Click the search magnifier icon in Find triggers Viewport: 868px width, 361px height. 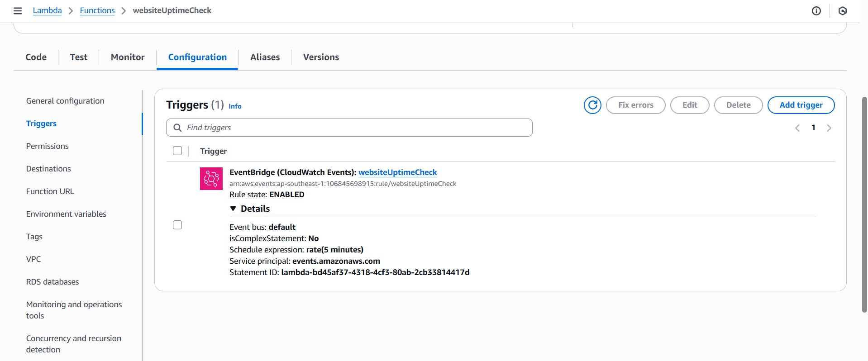[178, 128]
